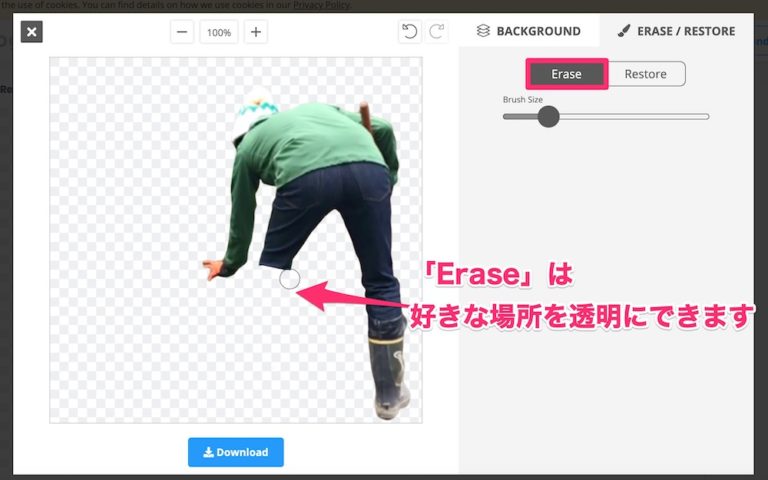This screenshot has height=480, width=768.
Task: Switch to the BACKGROUND tab
Action: [529, 31]
